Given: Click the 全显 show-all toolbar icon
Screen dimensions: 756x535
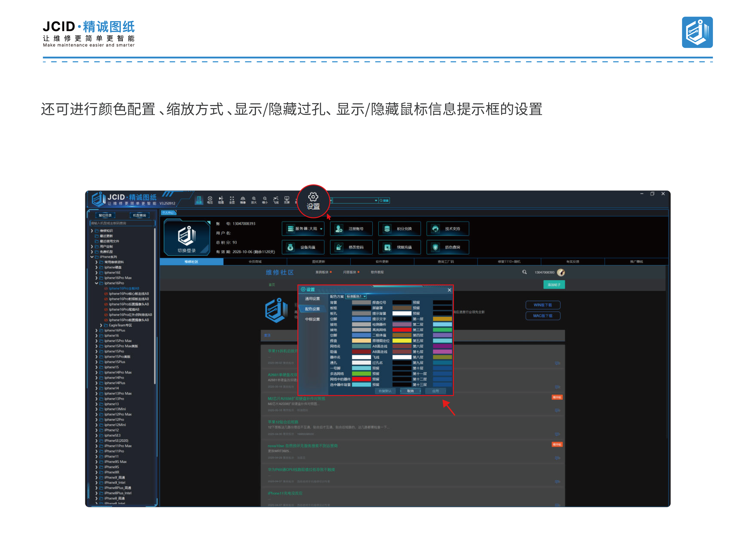Looking at the screenshot, I should click(232, 200).
